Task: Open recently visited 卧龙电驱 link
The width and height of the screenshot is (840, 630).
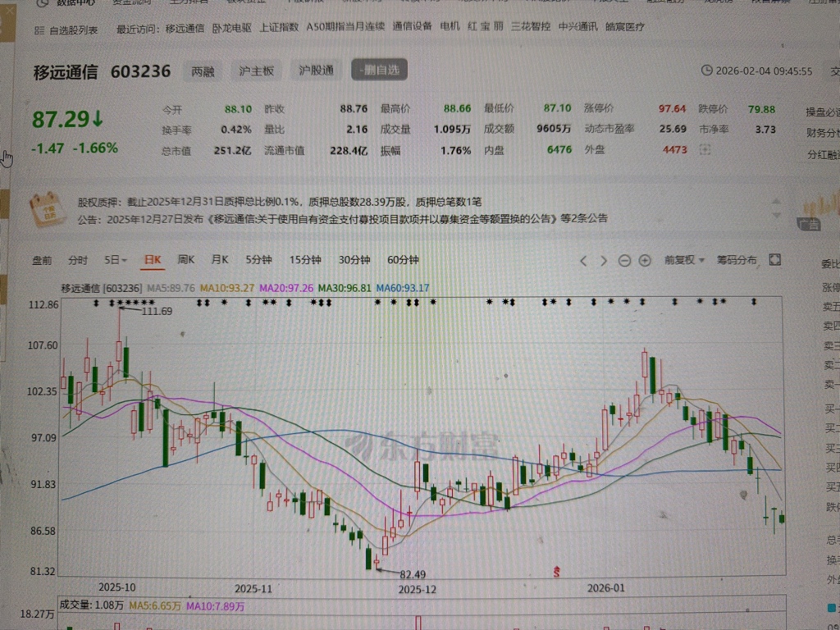Action: (232, 28)
